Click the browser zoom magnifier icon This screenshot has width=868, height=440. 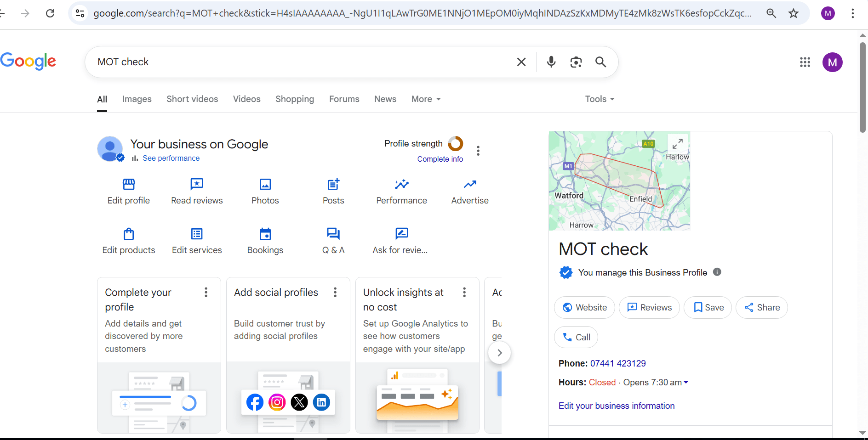point(771,13)
